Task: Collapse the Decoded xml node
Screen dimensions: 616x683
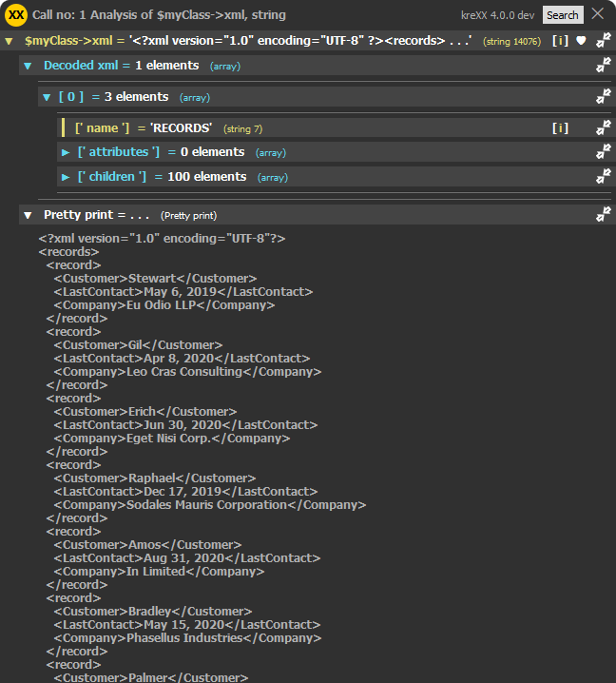Action: pyautogui.click(x=28, y=66)
